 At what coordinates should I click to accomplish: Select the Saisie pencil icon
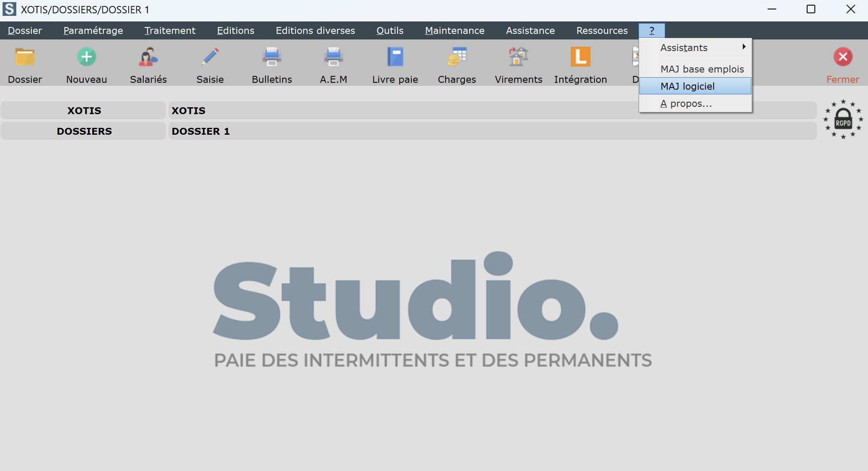coord(210,57)
